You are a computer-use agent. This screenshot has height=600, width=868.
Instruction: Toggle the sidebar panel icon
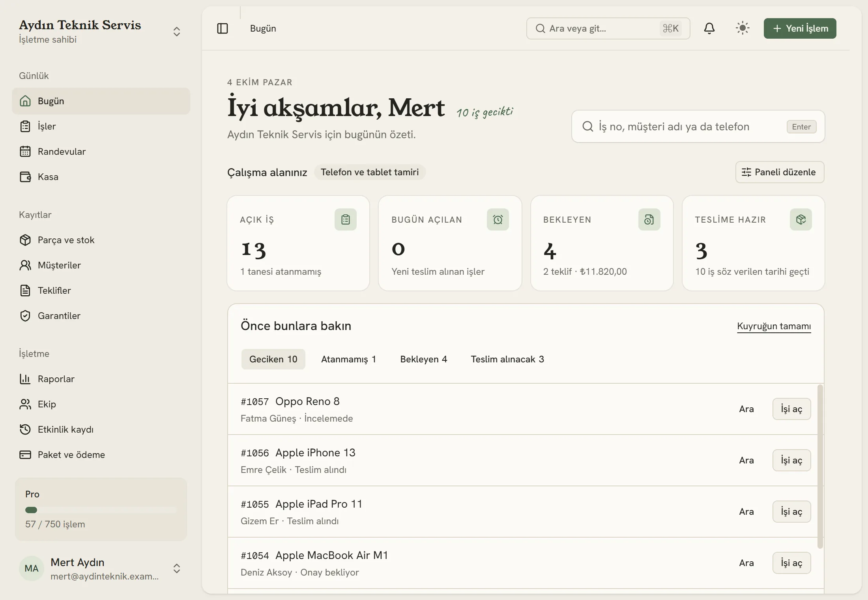coord(223,28)
